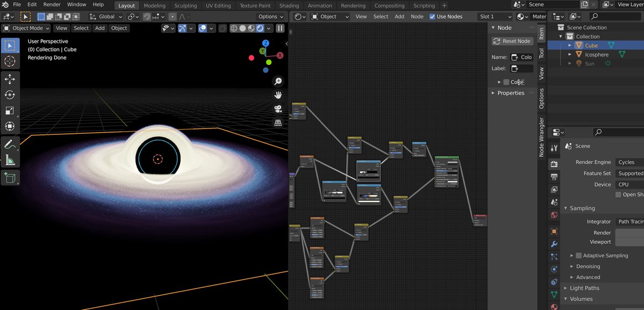Pause the rendered viewport preview
This screenshot has height=310, width=644.
tap(280, 28)
